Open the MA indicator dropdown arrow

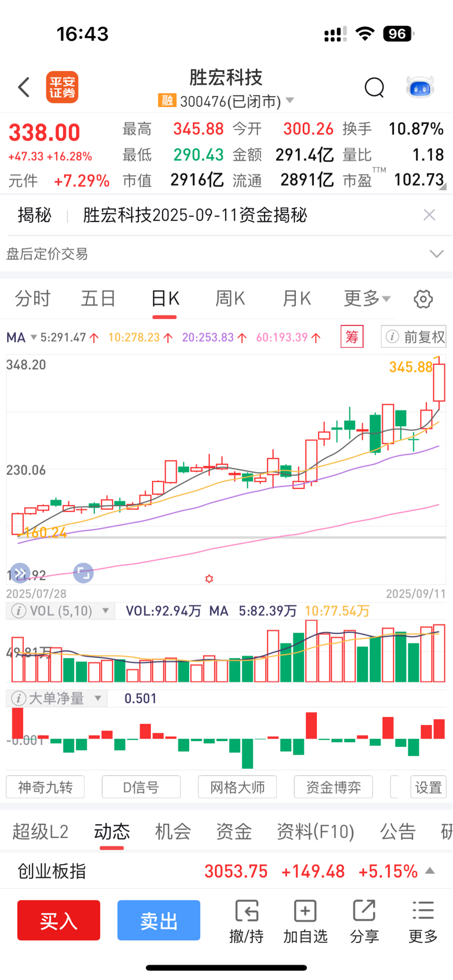(34, 338)
